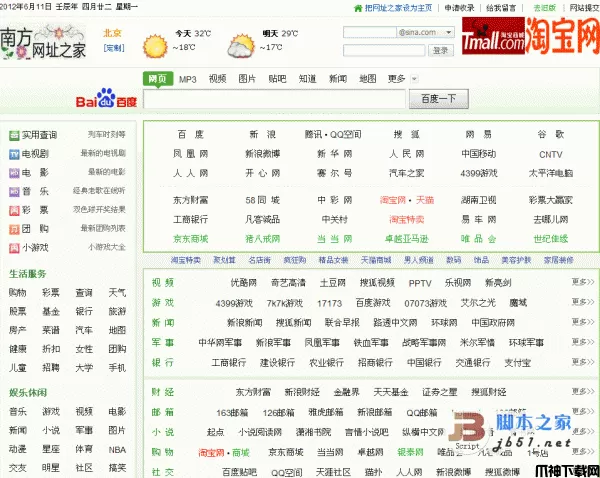
Task: Open the 世纪佳缘 green link
Action: tap(551, 239)
